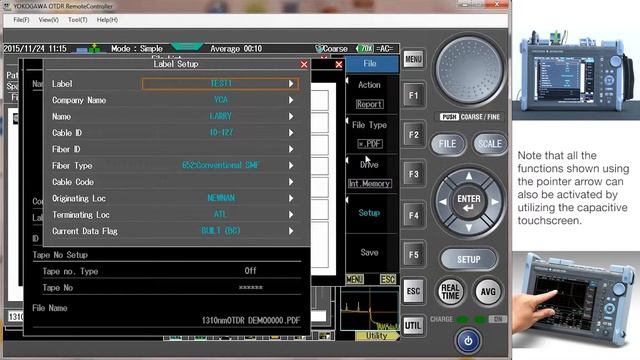Select the Cable ID value 10-127

pyautogui.click(x=221, y=133)
